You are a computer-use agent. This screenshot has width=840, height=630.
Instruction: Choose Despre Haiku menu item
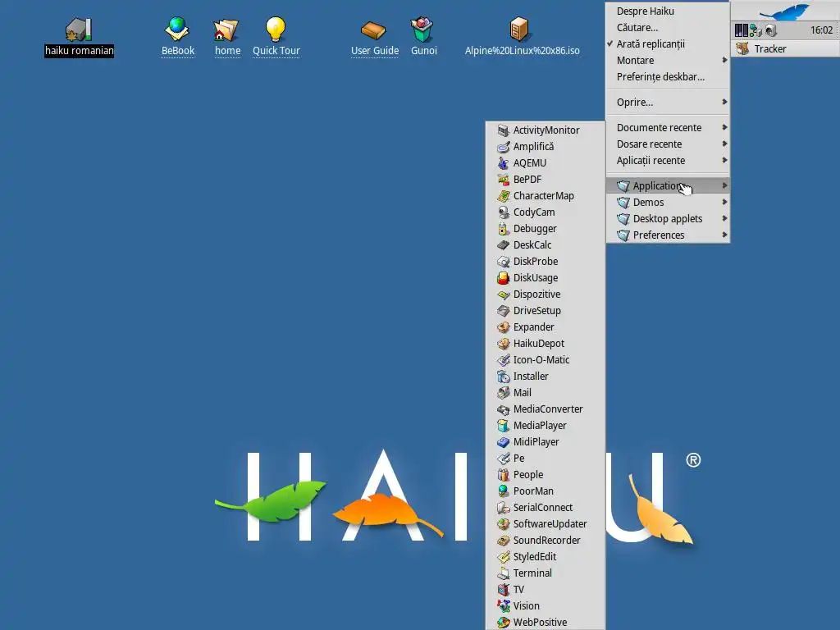pos(668,11)
